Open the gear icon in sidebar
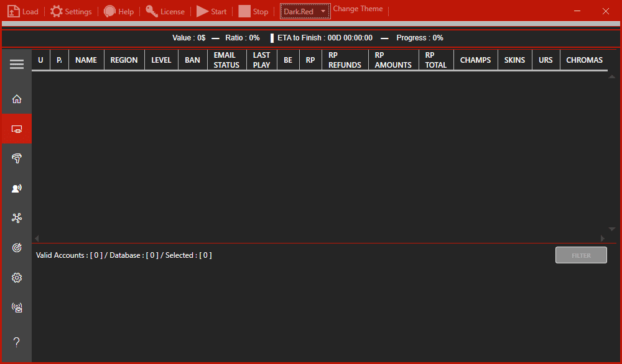Screen dimensions: 622x364 17,278
